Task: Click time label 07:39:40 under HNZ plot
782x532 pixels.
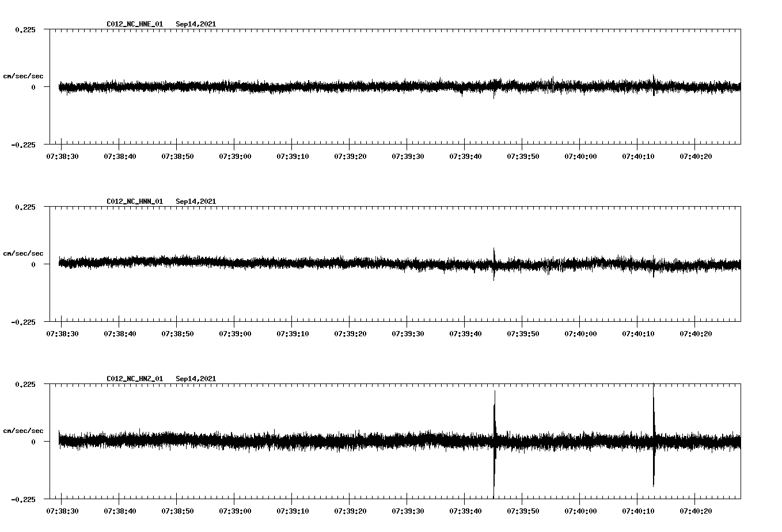Action: click(465, 511)
